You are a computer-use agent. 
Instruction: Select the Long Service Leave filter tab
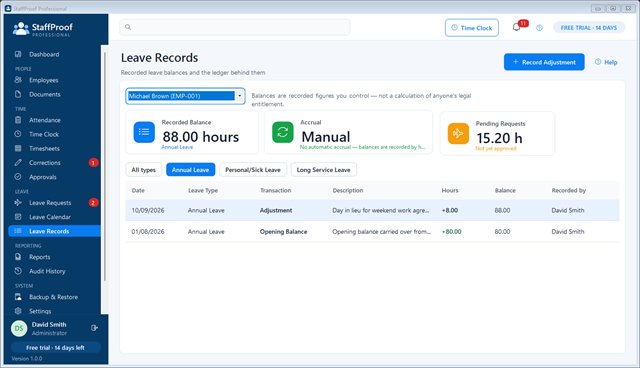(x=324, y=170)
